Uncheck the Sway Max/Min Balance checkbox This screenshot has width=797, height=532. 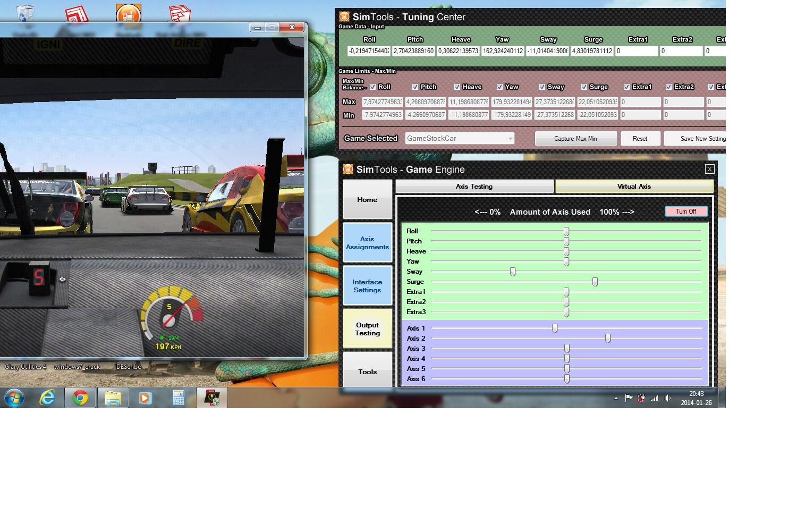pos(542,87)
